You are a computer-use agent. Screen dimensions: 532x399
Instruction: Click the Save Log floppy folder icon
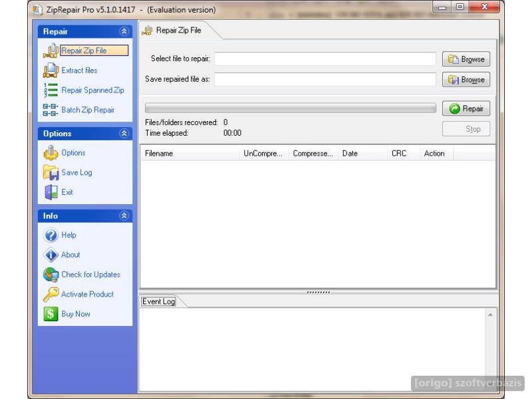(x=51, y=172)
